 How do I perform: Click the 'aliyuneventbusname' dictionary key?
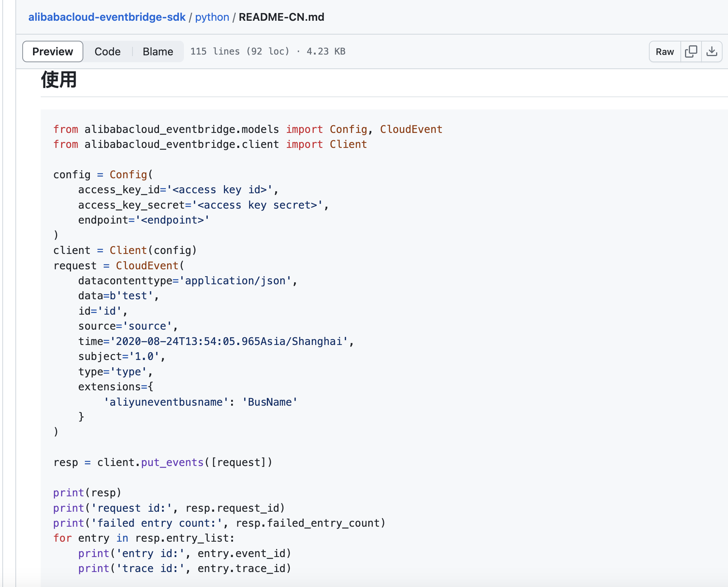coord(166,402)
